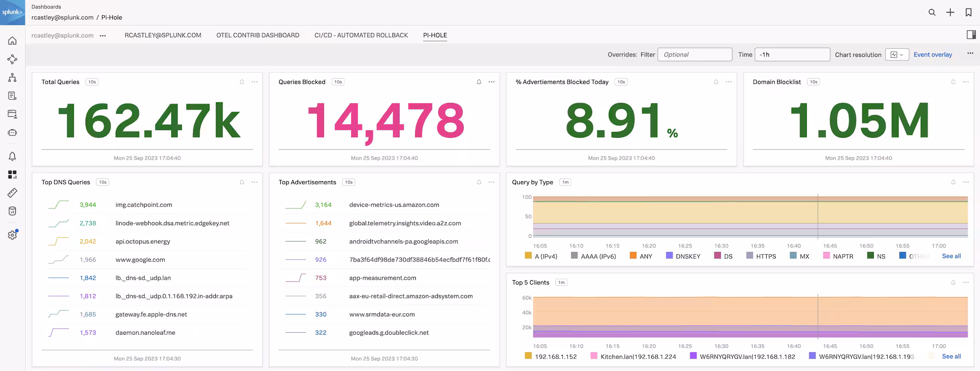Switch to CI/CD - AUTOMATED ROLLBACK tab
Viewport: 980px width, 371px height.
[x=361, y=35]
